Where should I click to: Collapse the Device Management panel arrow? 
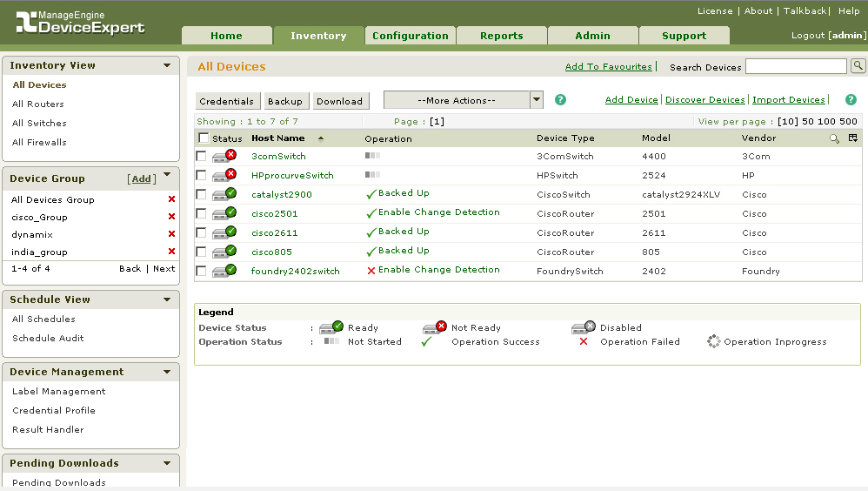167,372
